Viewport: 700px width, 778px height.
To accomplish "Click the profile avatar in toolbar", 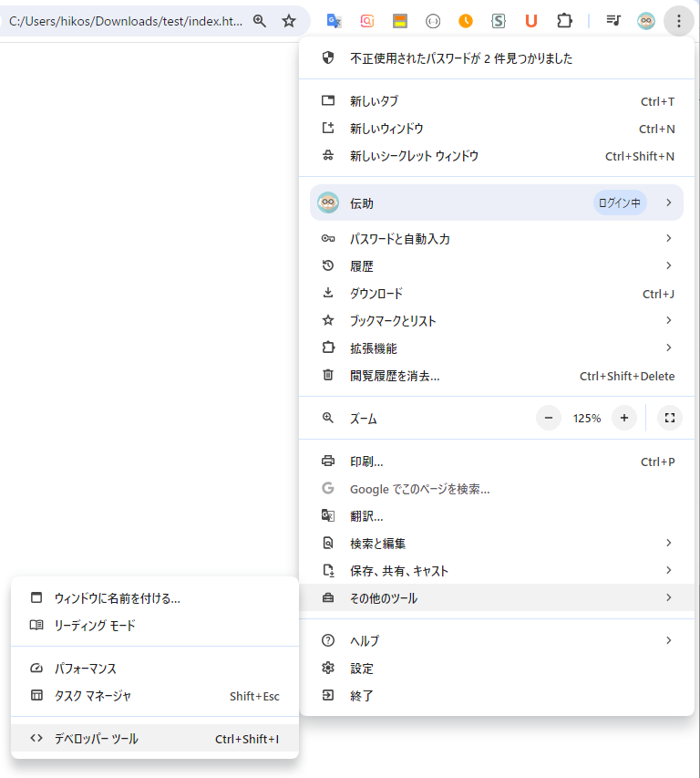I will [x=646, y=20].
